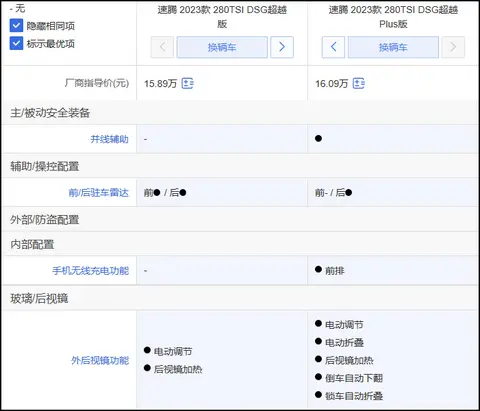This screenshot has width=480, height=411.
Task: Uncheck the 标示最优项 checkbox
Action: (16, 43)
